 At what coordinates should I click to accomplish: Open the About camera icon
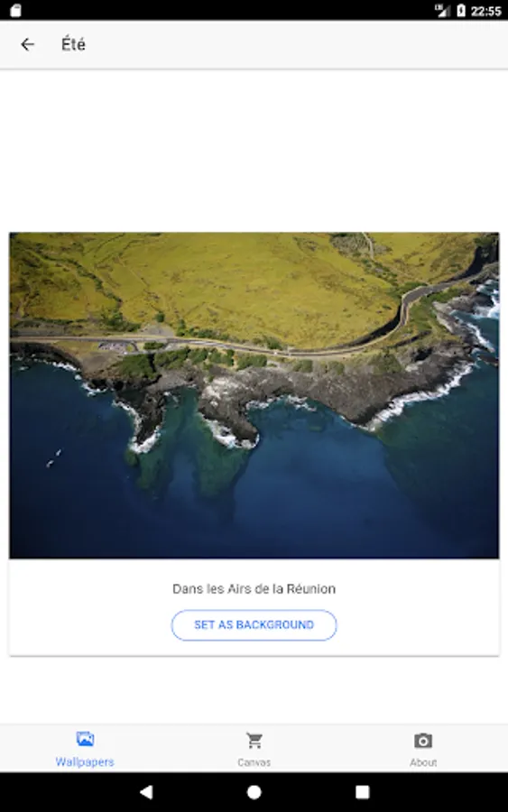click(x=423, y=741)
